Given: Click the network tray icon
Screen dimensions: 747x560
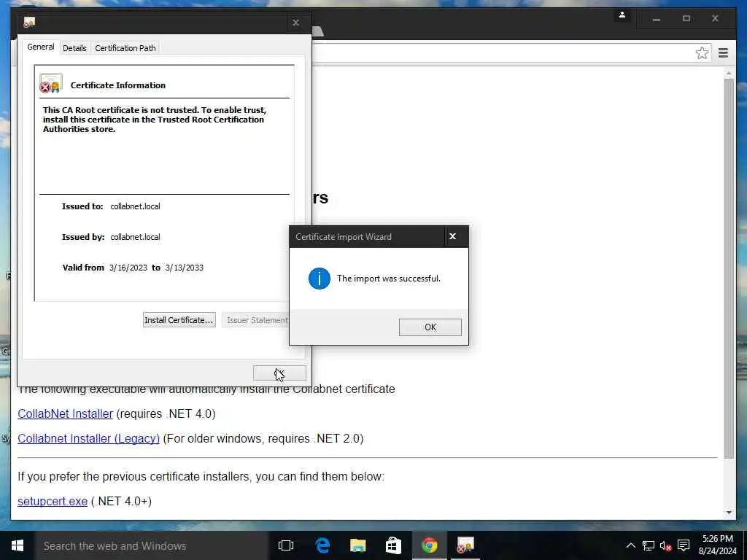Looking at the screenshot, I should (x=648, y=545).
